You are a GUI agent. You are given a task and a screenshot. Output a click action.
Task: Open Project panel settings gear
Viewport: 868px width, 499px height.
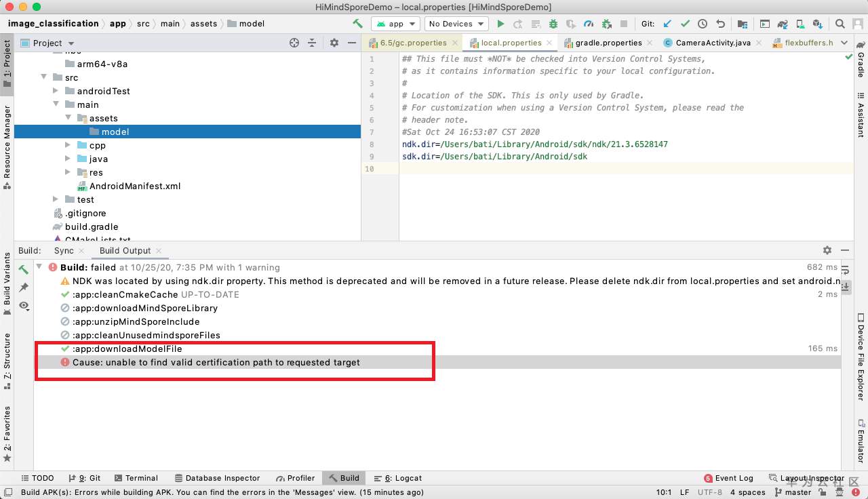(334, 43)
